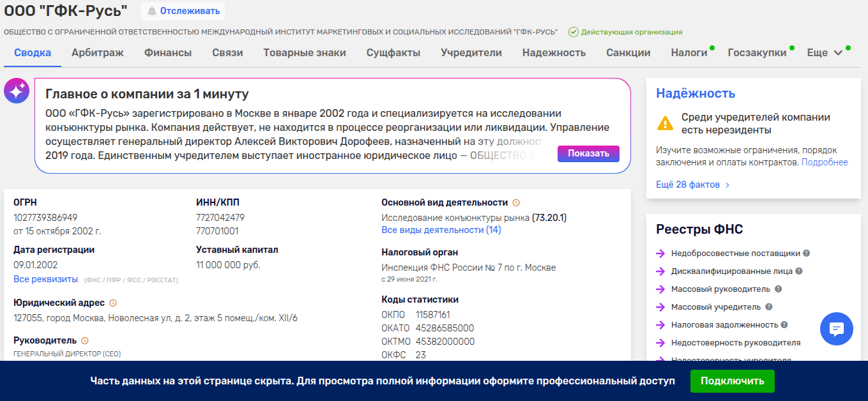
Task: Click the ОКАТО code 45286585000
Action: [445, 328]
